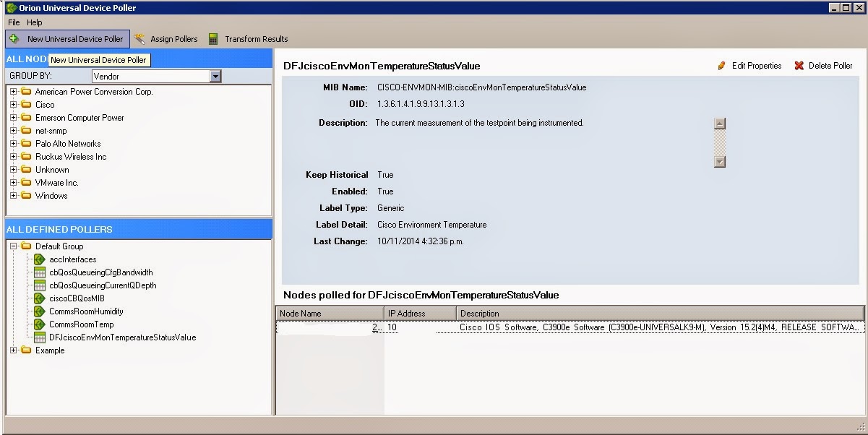The width and height of the screenshot is (868, 435).
Task: Click the Example group folder icon
Action: click(26, 350)
